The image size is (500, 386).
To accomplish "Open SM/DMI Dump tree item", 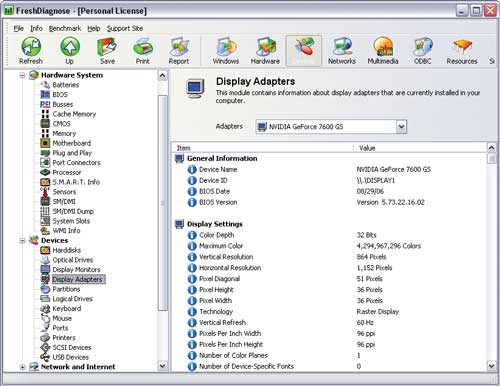I will pyautogui.click(x=73, y=211).
